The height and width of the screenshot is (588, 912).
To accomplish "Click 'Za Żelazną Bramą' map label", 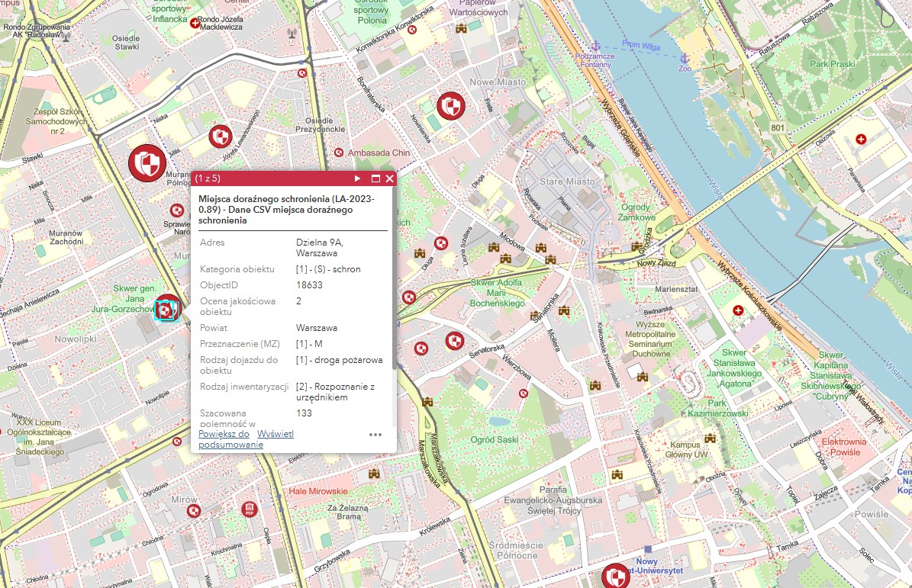I will [349, 512].
